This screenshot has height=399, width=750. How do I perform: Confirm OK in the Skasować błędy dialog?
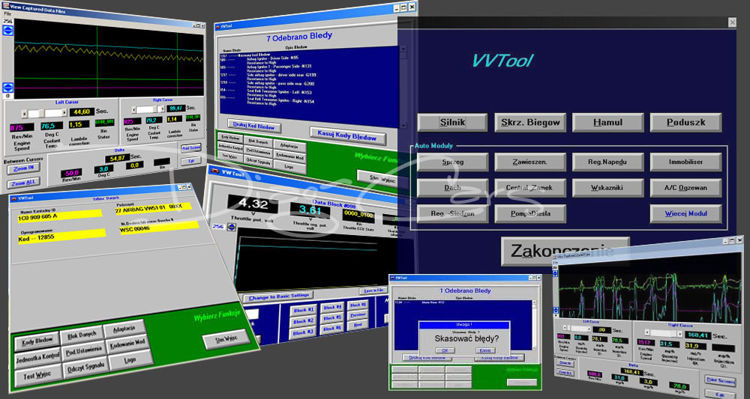pos(445,350)
